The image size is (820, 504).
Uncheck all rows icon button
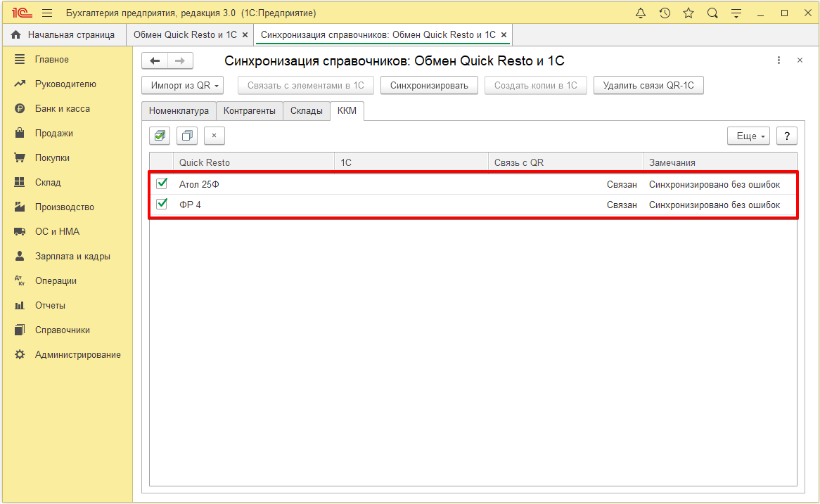[187, 136]
